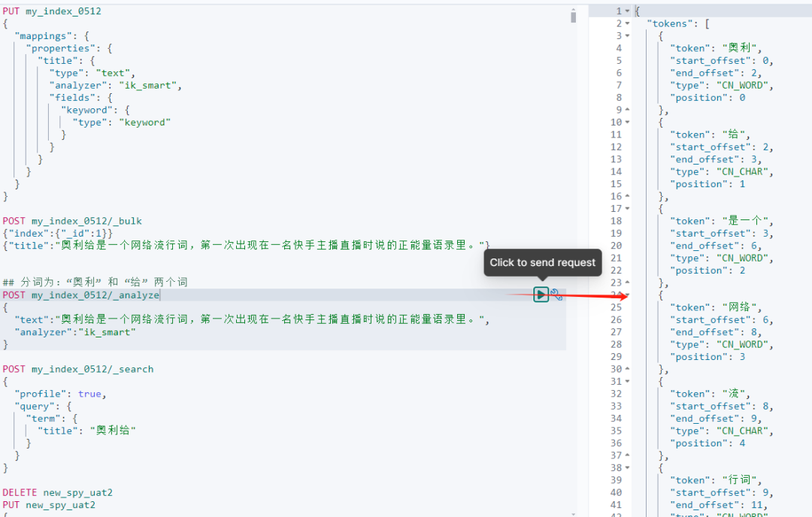Fold the block closing at line 37
The image size is (812, 517).
(x=627, y=455)
